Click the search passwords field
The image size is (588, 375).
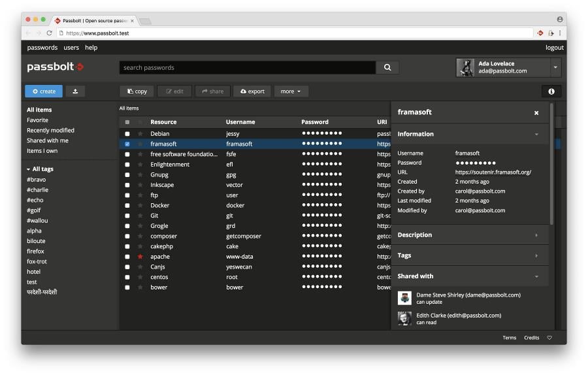[248, 67]
